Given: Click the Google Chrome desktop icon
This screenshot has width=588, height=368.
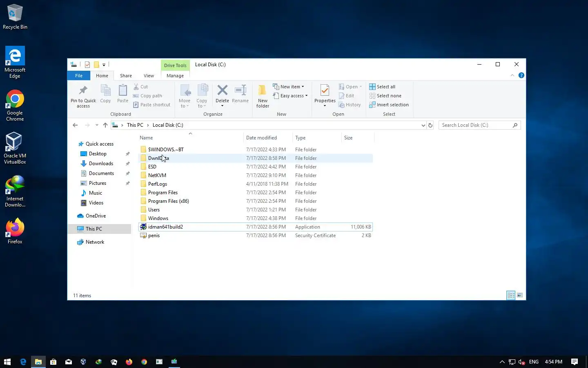Looking at the screenshot, I should click(x=15, y=105).
